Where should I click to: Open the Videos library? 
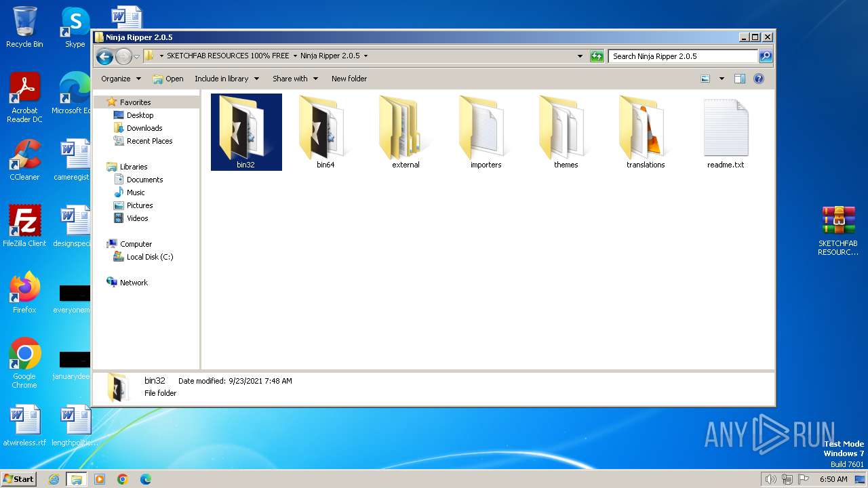[x=137, y=218]
